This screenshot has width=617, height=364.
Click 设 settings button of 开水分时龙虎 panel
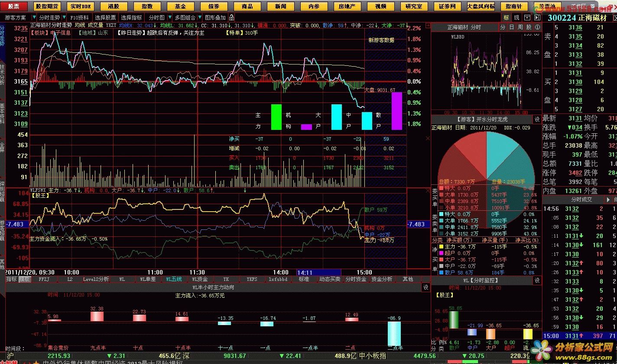point(537,119)
